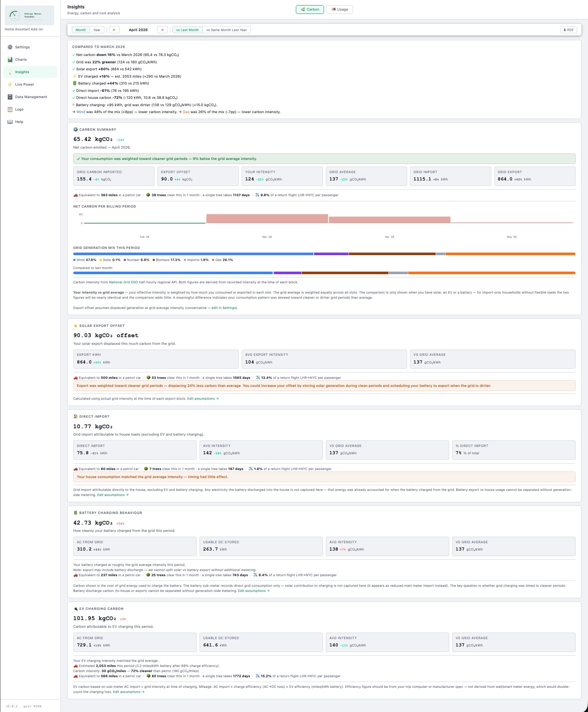
Task: Edit assumptions under EV Charging Carbon
Action: coord(129,692)
